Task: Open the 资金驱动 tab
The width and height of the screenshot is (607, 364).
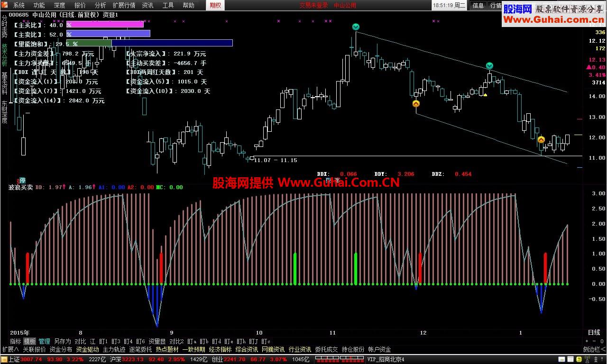Action: coord(87,349)
